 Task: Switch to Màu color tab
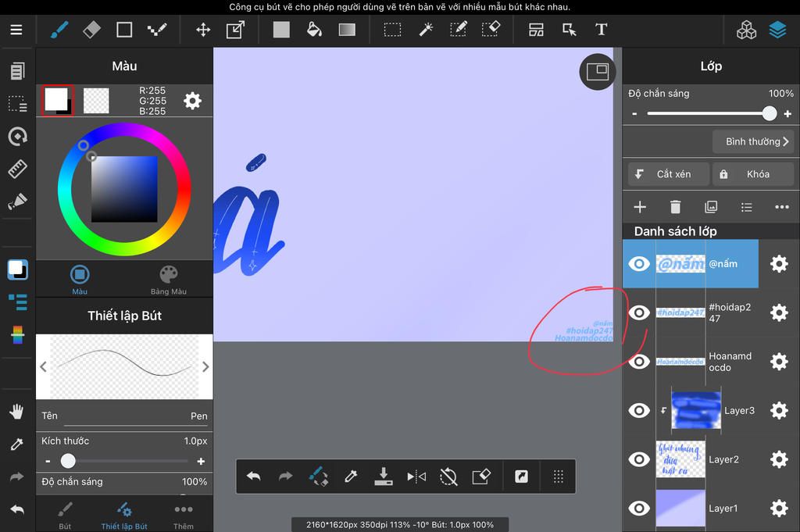(x=80, y=280)
